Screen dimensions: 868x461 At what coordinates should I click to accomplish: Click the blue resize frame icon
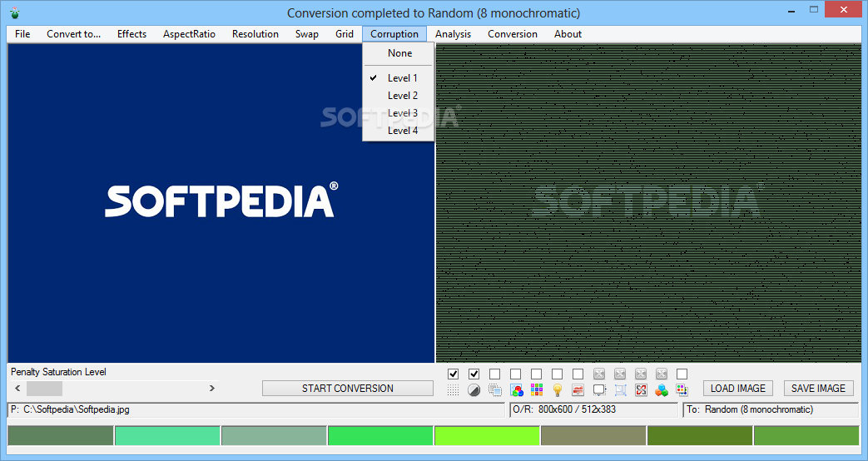pos(620,389)
